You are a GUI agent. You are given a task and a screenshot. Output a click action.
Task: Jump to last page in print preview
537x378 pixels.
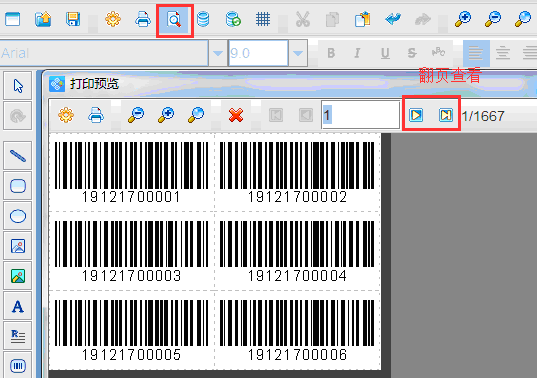[446, 115]
